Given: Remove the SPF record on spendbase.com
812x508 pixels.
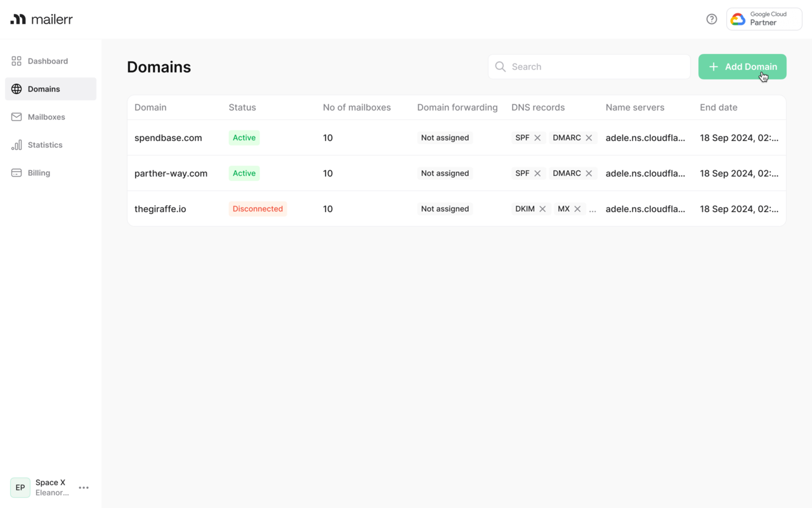Looking at the screenshot, I should 537,138.
